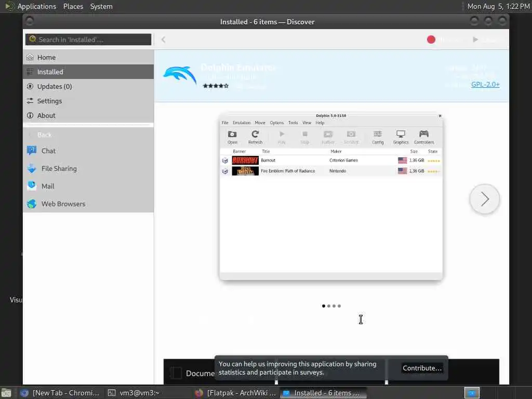Switch to New Tab - Chromium taskbar entry

pyautogui.click(x=60, y=393)
